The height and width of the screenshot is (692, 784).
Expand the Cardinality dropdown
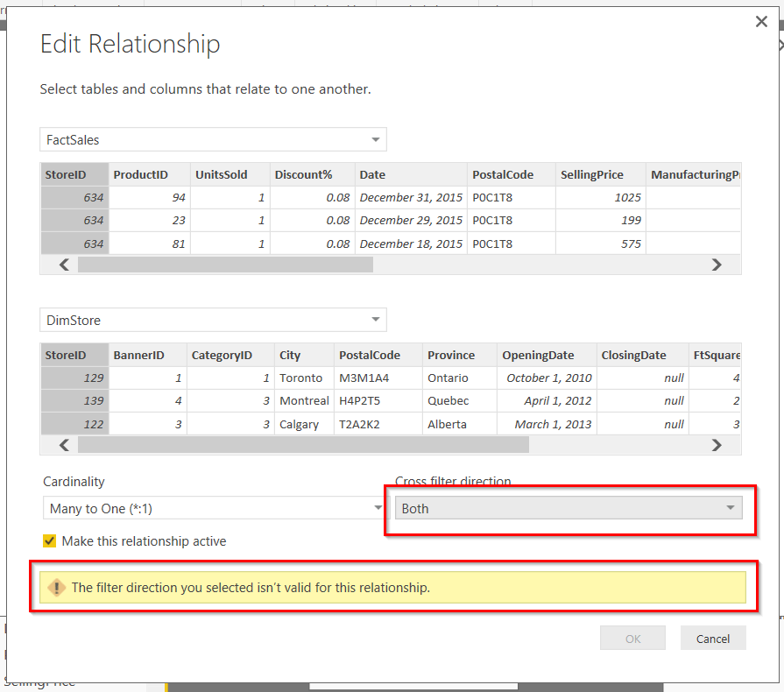[x=214, y=508]
